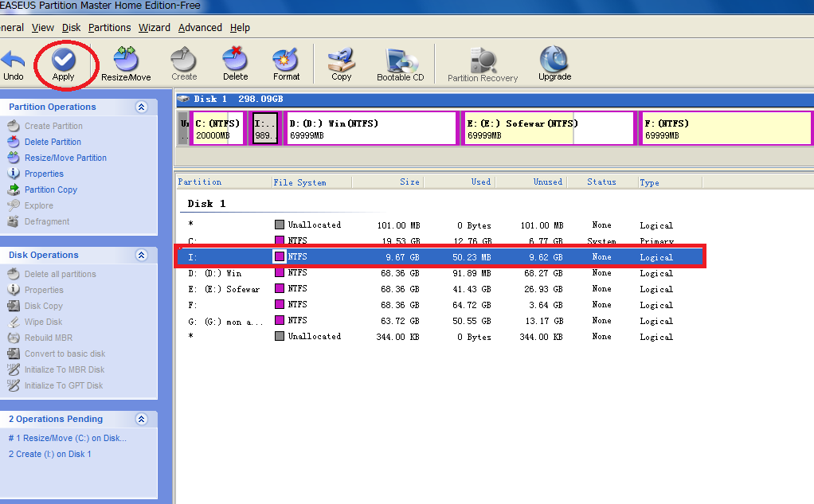Click magenta color swatch in I: row
814x504 pixels.
click(x=280, y=256)
